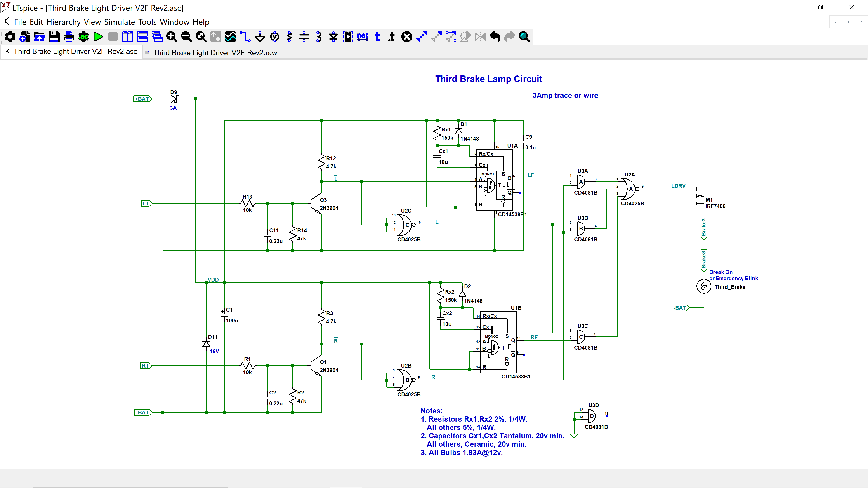This screenshot has height=488, width=868.
Task: Click the gray stop simulation button
Action: (x=113, y=37)
